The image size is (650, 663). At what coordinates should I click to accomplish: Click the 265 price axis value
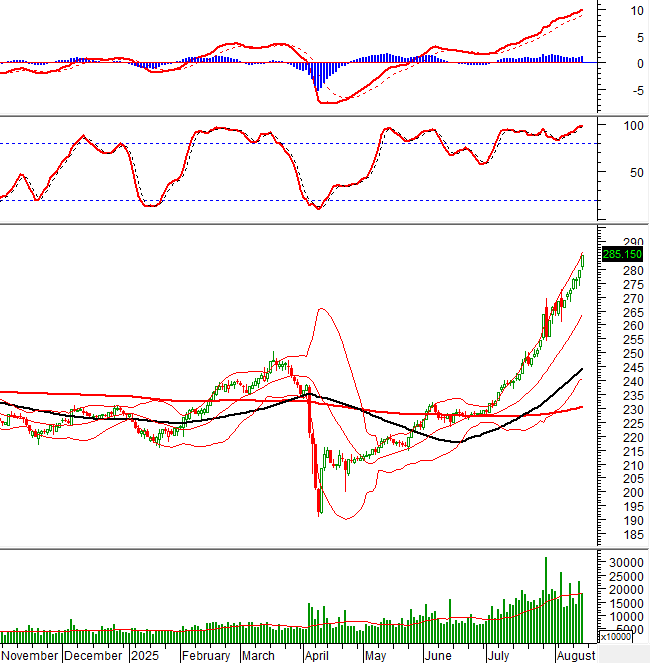pyautogui.click(x=633, y=312)
